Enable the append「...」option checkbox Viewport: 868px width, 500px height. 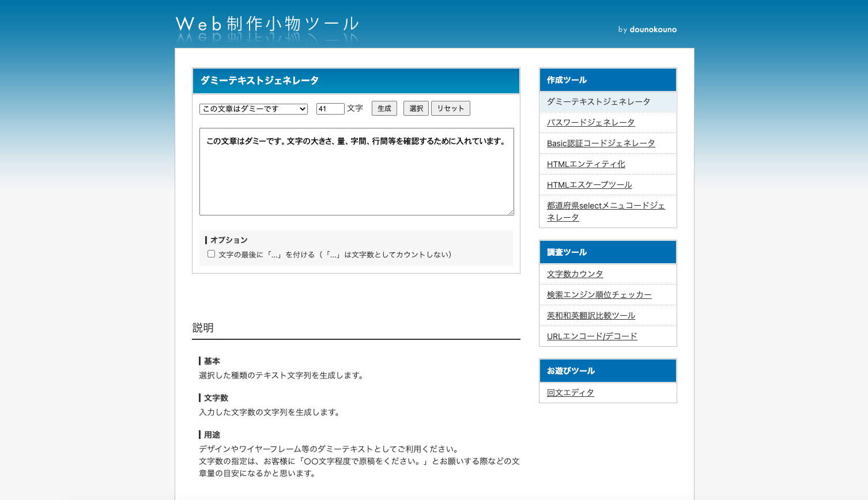click(x=211, y=254)
